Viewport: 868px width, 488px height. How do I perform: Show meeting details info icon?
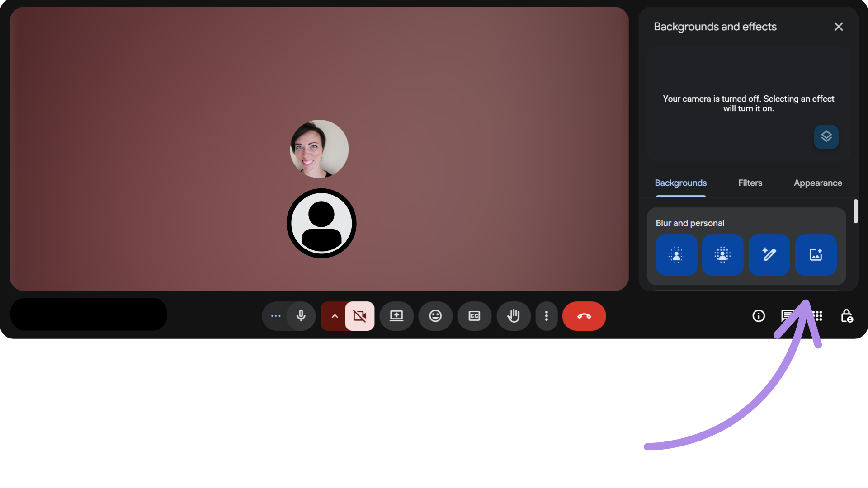tap(759, 316)
